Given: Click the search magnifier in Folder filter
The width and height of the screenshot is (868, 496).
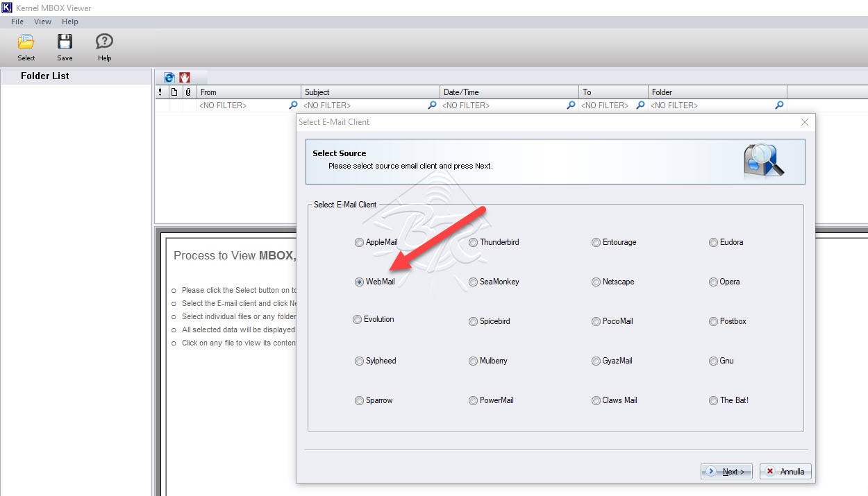Looking at the screenshot, I should click(x=780, y=105).
